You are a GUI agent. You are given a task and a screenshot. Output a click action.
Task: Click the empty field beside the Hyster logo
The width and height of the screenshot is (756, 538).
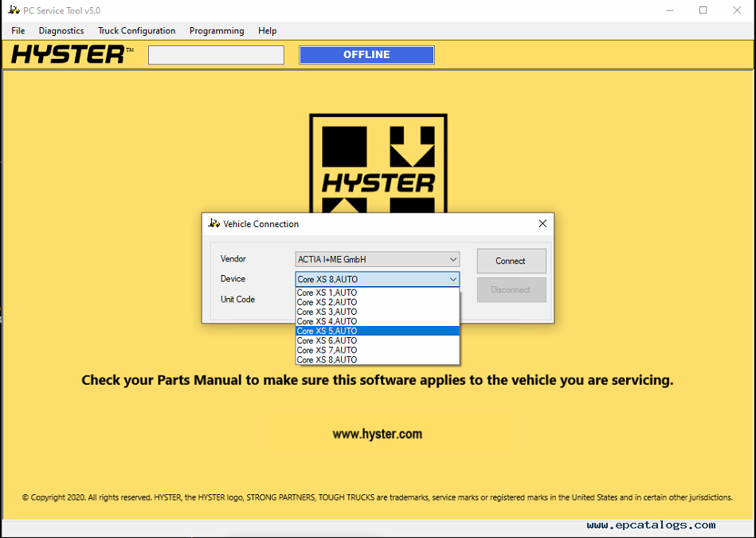click(216, 55)
